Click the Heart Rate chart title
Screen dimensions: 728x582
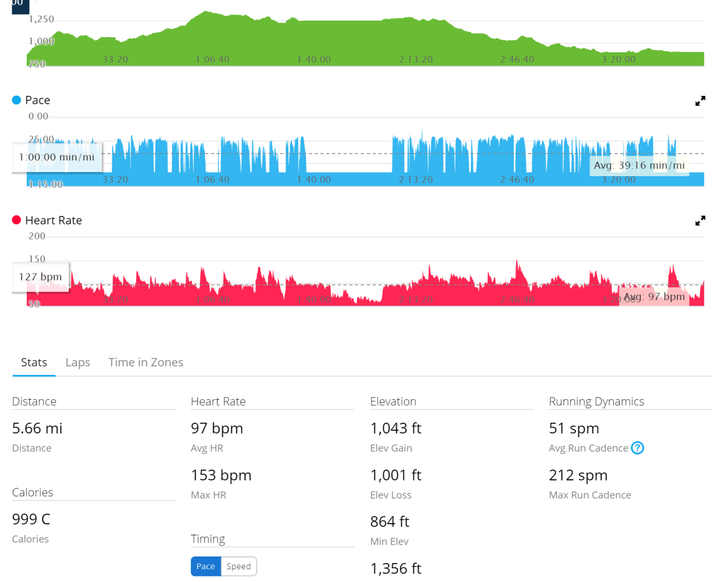[53, 221]
